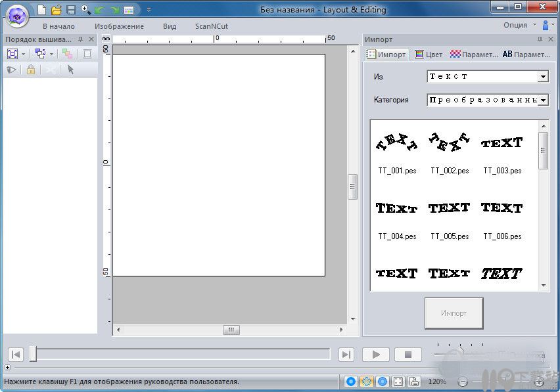Click the blue user icon at top right
The image size is (560, 392).
pos(546,25)
